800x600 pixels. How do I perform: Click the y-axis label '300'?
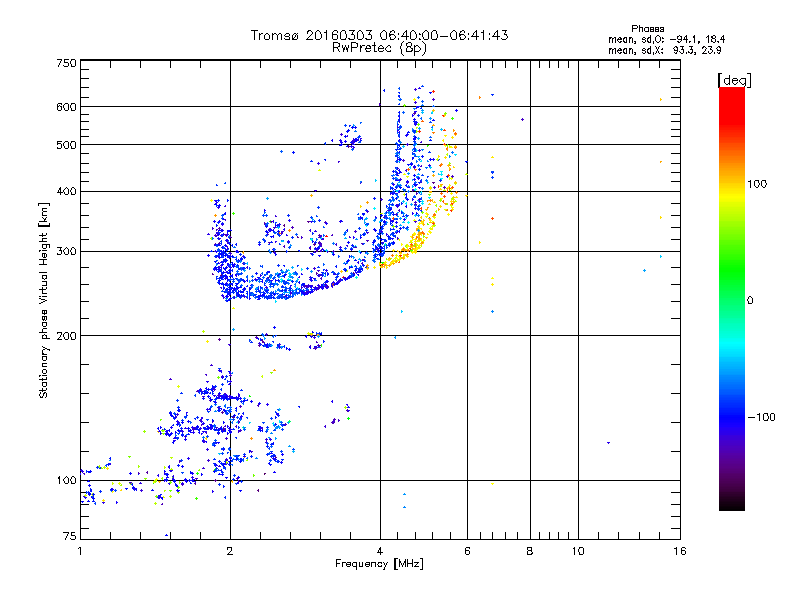click(x=66, y=252)
